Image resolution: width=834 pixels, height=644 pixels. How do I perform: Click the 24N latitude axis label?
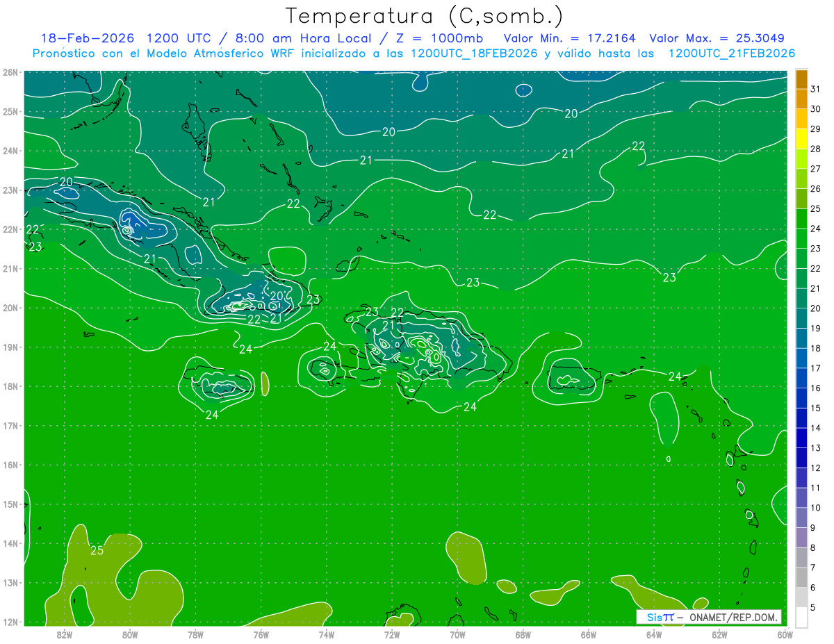pos(10,151)
